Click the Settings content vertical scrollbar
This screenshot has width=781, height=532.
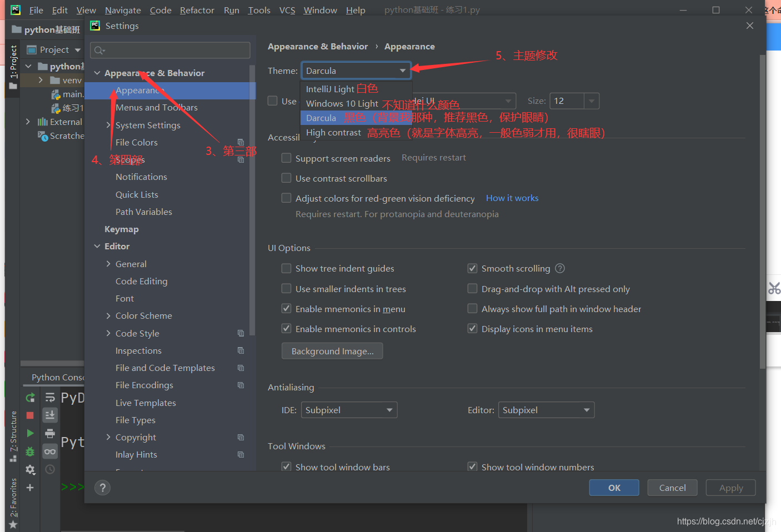click(x=763, y=211)
